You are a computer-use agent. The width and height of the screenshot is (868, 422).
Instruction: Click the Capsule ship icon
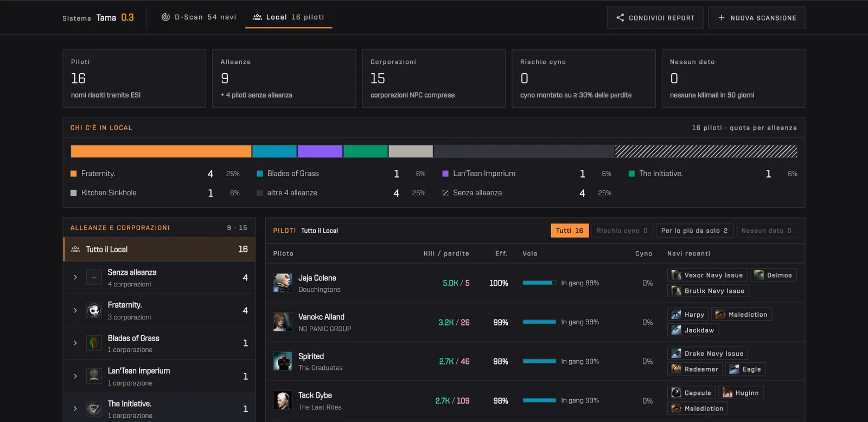676,393
